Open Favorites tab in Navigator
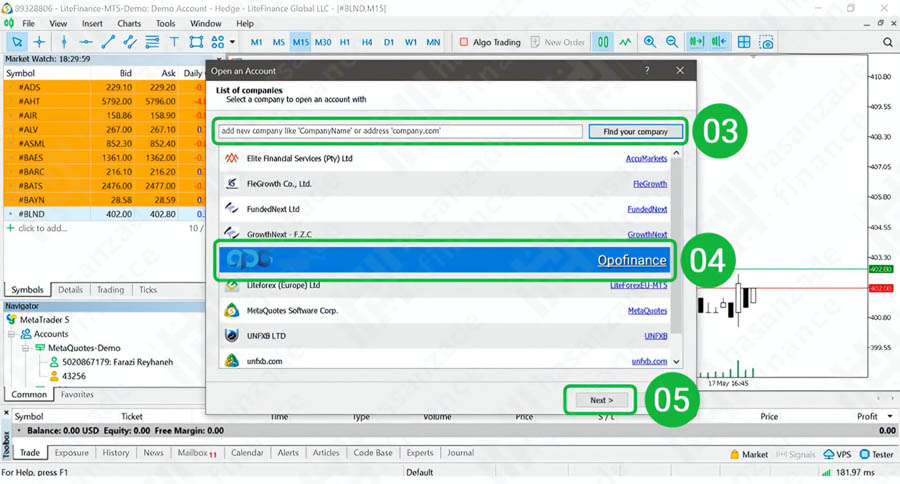This screenshot has height=484, width=900. click(x=77, y=394)
